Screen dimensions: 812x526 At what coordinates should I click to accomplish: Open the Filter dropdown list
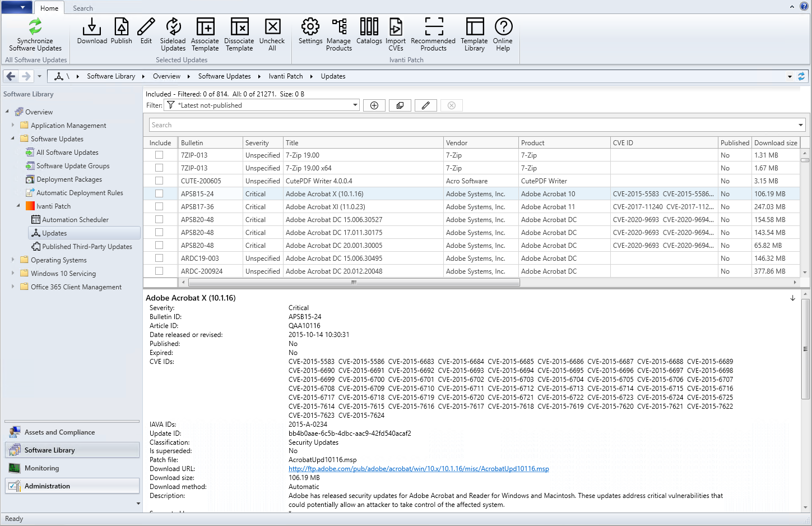[x=355, y=105]
